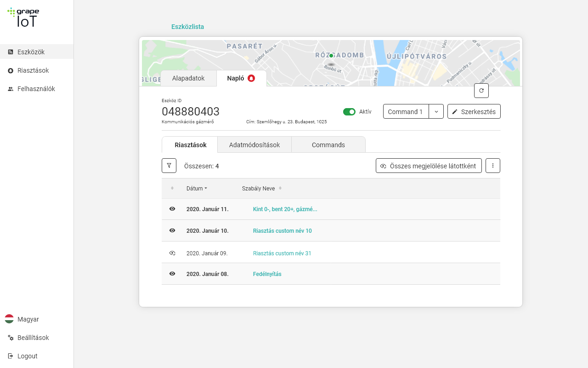This screenshot has width=588, height=368.
Task: Click the Szerkesztés edit button
Action: pos(474,112)
